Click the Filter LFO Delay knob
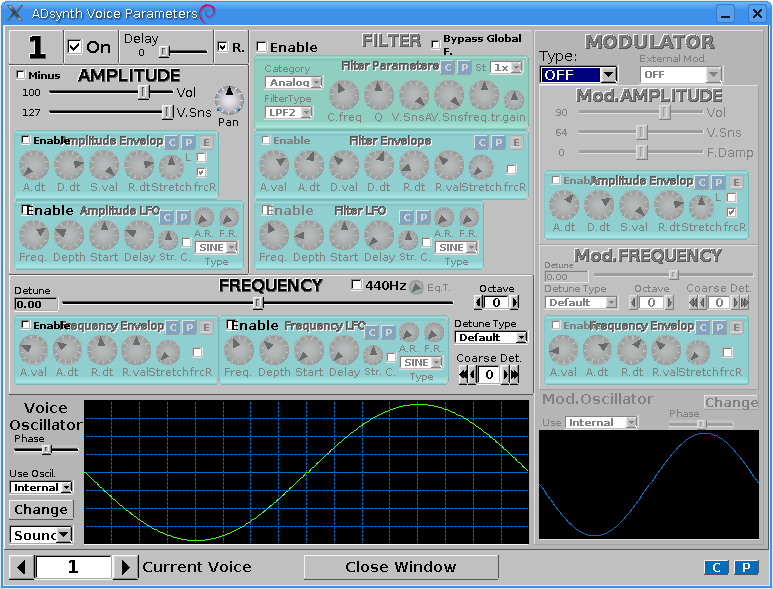The width and height of the screenshot is (773, 589). (379, 235)
